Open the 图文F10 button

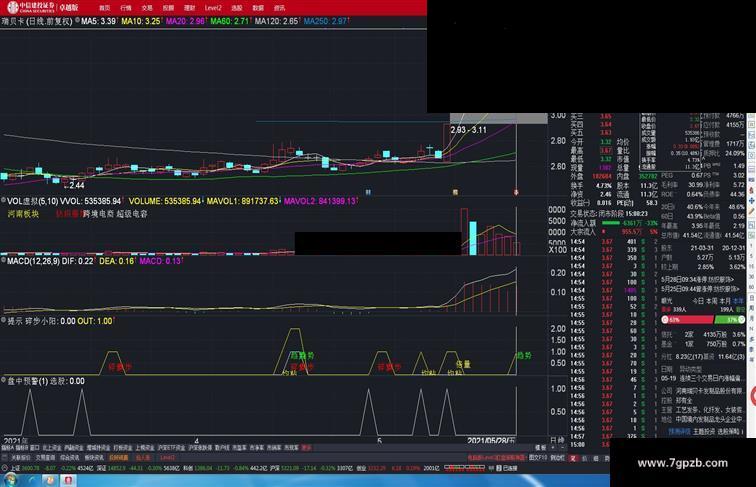(x=539, y=458)
